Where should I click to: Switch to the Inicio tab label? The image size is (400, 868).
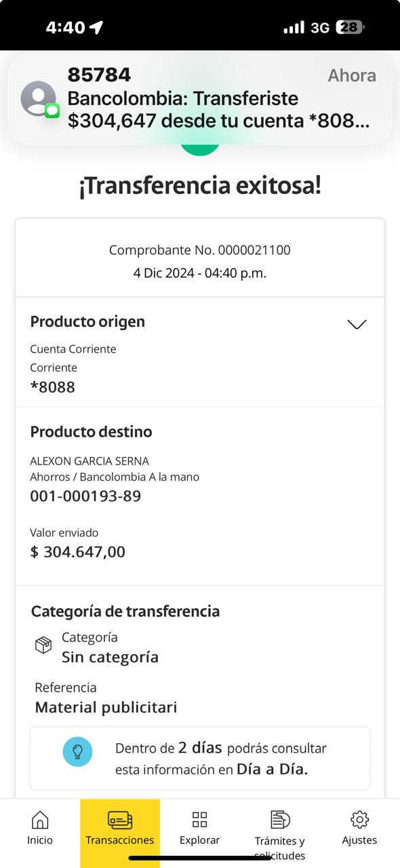(40, 840)
